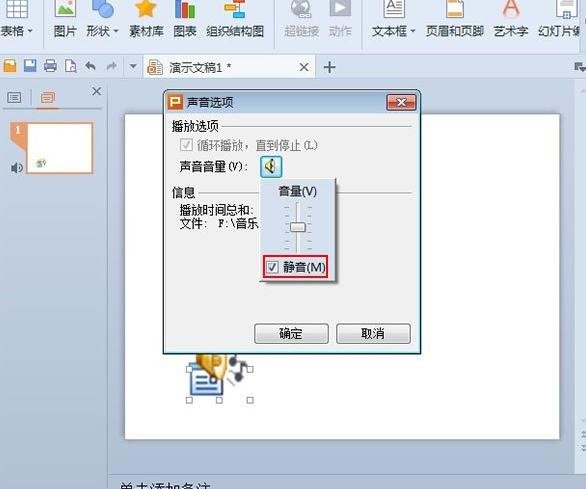Close the slide panel with X

[96, 91]
